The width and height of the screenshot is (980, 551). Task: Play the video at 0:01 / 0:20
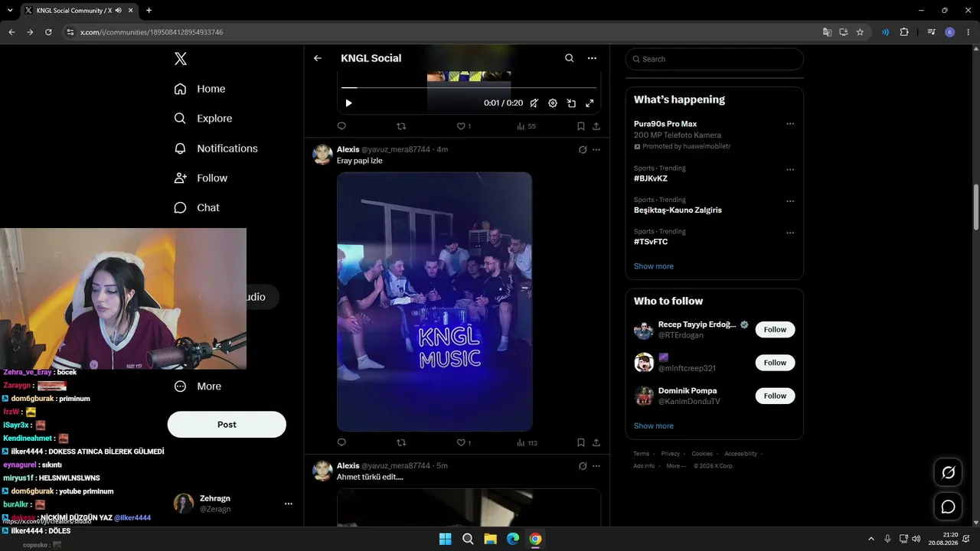tap(348, 103)
